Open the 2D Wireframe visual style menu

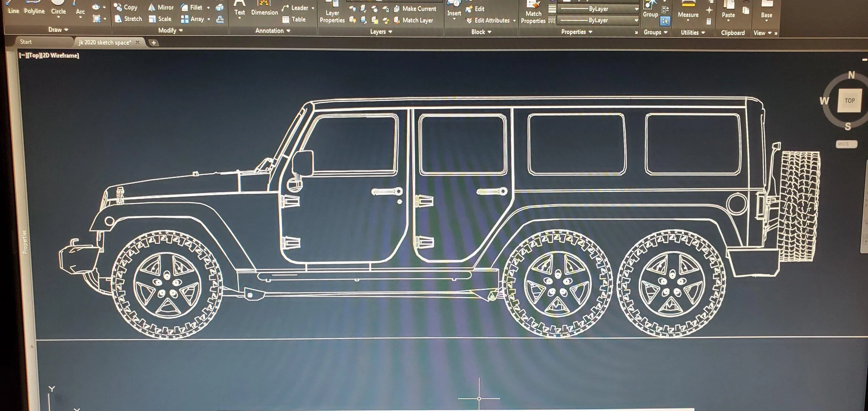coord(60,55)
